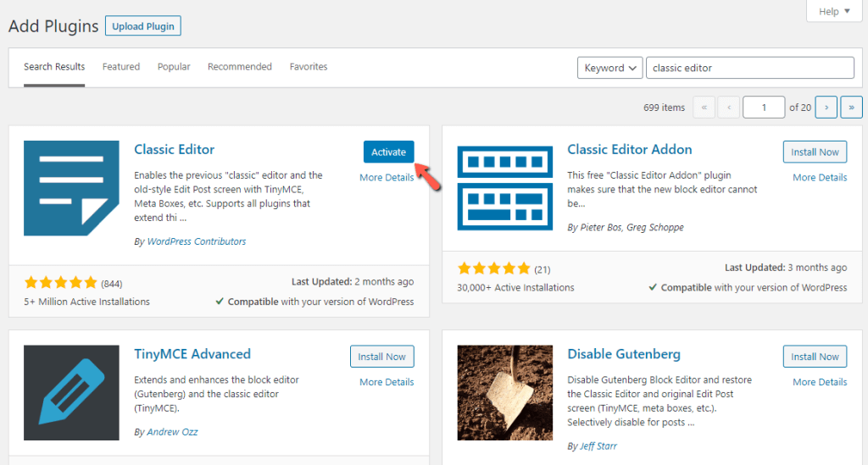
Task: Click the TinyMCE Advanced pencil icon
Action: pyautogui.click(x=71, y=392)
